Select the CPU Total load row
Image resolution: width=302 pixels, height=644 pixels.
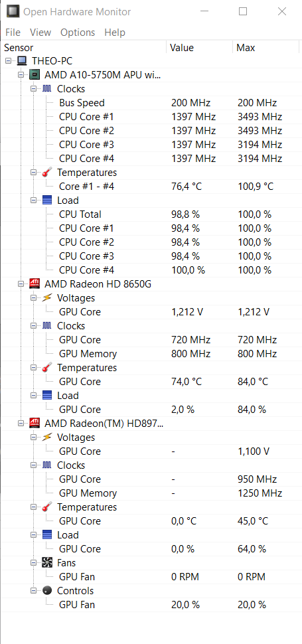(x=151, y=214)
